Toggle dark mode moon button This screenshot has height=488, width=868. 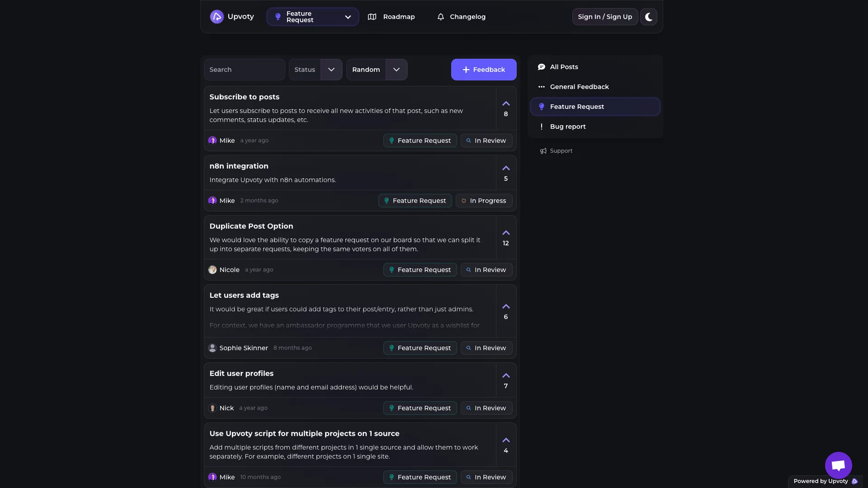649,17
